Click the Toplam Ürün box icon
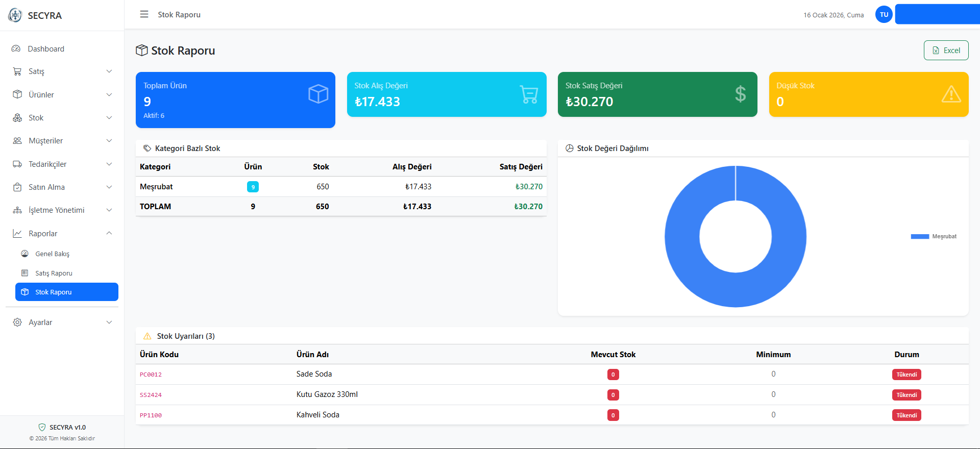This screenshot has height=449, width=980. tap(318, 94)
